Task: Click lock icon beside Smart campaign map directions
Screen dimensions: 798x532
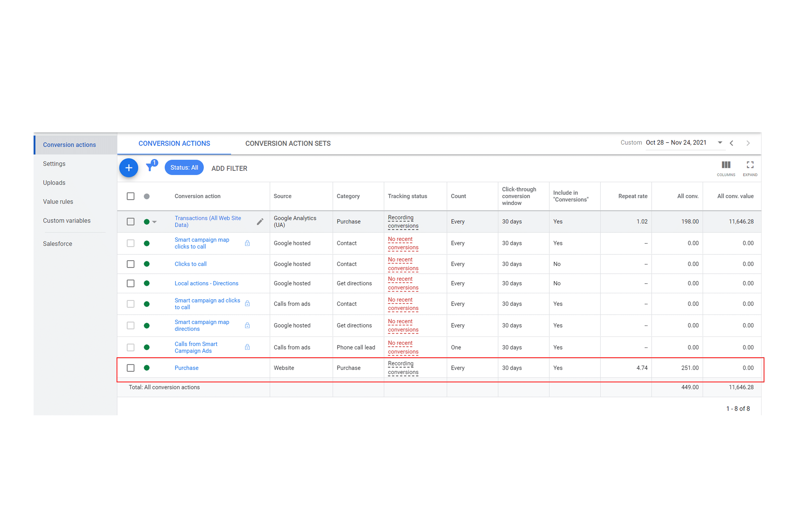Action: pyautogui.click(x=247, y=326)
